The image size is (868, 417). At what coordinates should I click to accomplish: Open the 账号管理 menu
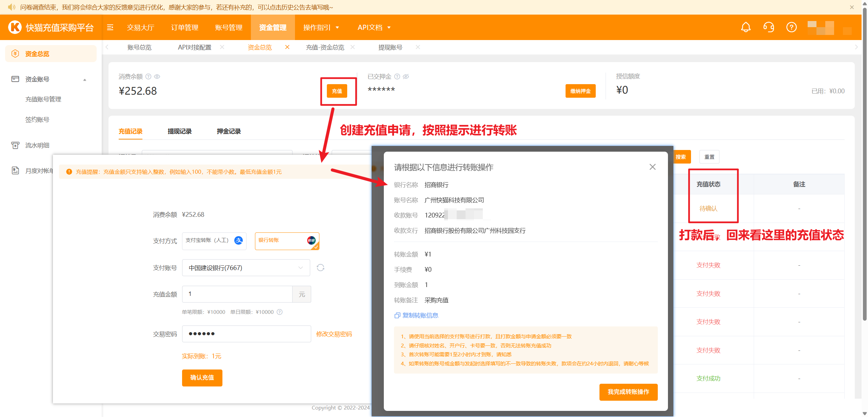229,27
